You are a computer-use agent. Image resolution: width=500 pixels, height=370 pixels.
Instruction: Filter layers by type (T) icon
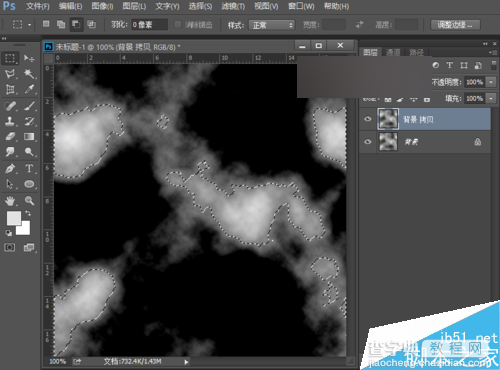pos(450,65)
